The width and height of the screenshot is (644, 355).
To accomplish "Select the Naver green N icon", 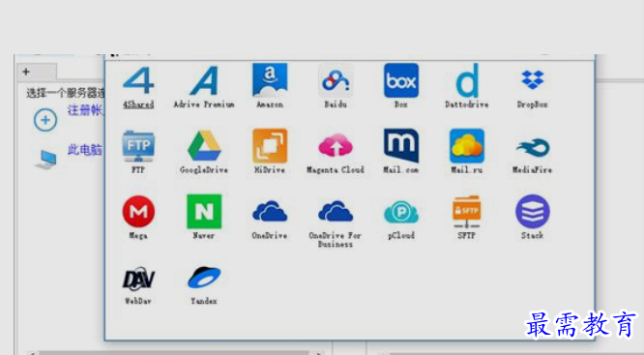I will pyautogui.click(x=204, y=211).
